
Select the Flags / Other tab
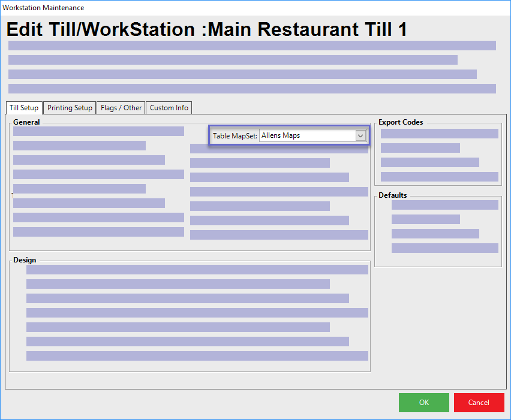[121, 108]
